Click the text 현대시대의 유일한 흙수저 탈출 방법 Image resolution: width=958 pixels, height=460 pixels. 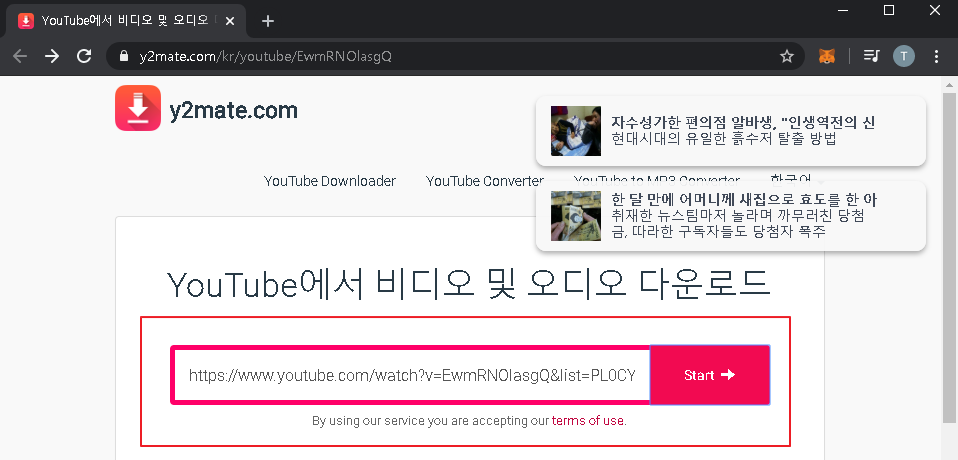coord(723,139)
